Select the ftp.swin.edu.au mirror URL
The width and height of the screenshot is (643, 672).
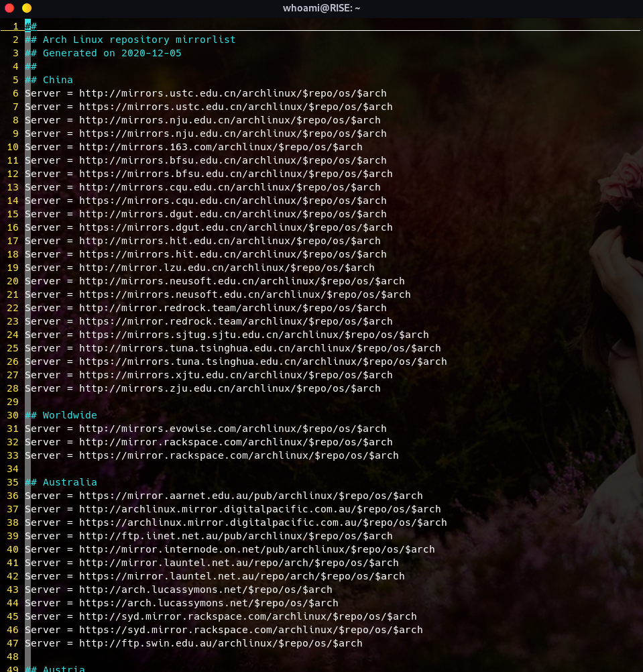[x=221, y=643]
